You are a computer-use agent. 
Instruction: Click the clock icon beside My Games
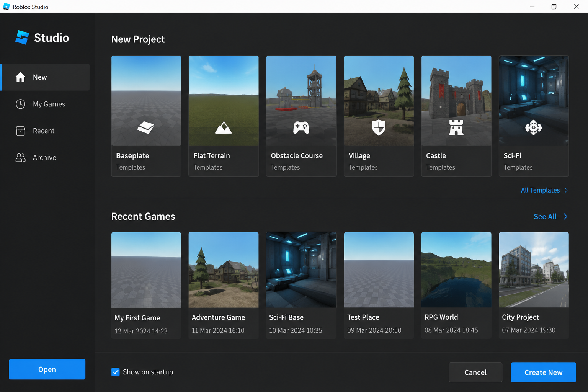20,104
